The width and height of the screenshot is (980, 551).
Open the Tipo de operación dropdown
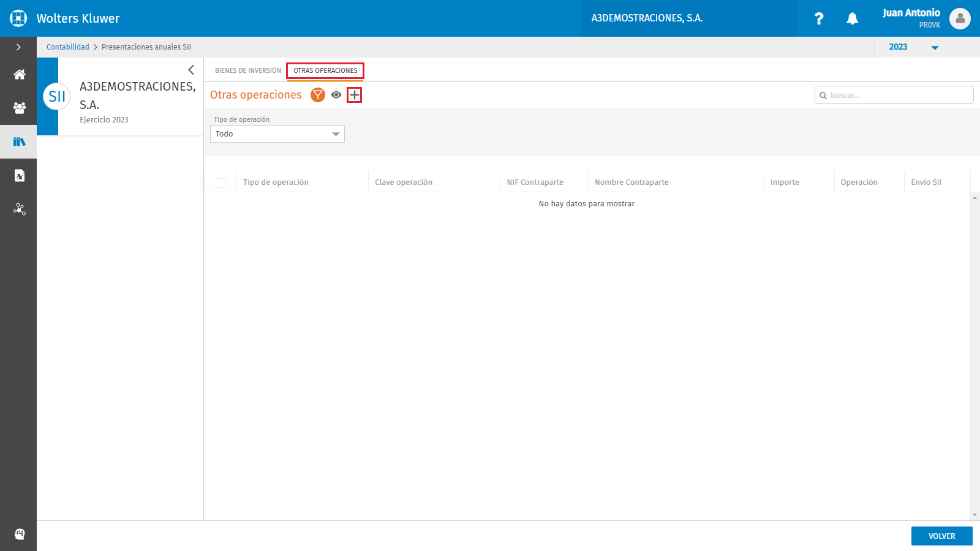pos(277,134)
